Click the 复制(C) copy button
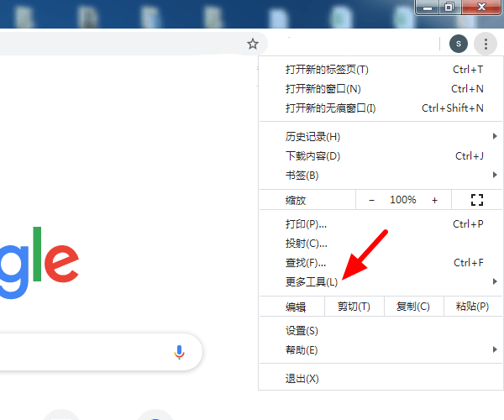 pos(413,307)
